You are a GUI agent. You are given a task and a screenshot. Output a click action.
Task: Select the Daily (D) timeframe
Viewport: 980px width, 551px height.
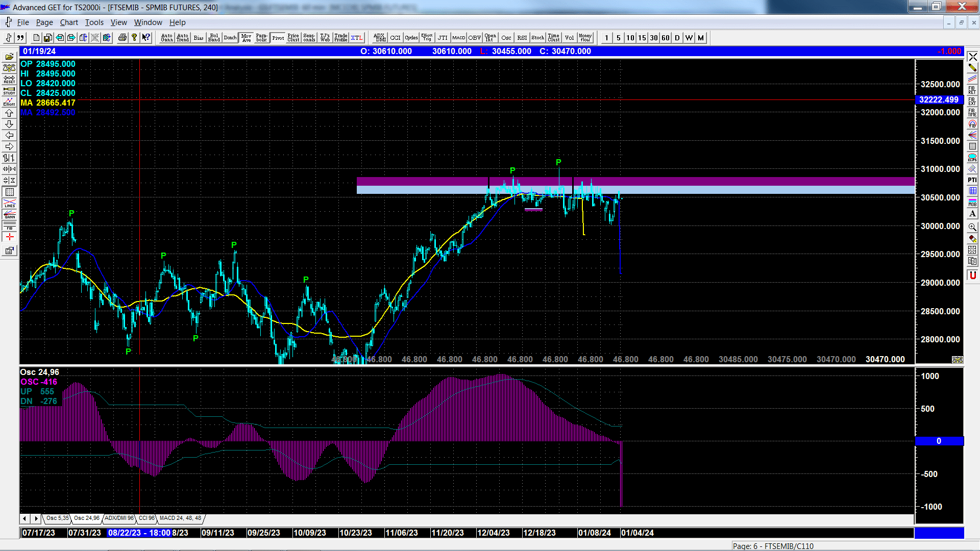(677, 38)
